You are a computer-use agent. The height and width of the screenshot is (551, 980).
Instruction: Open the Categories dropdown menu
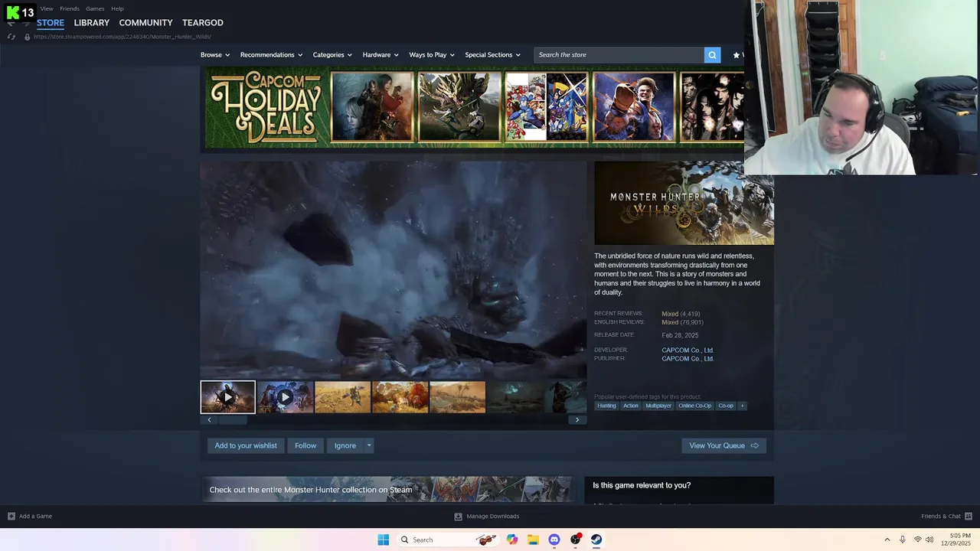pyautogui.click(x=332, y=55)
